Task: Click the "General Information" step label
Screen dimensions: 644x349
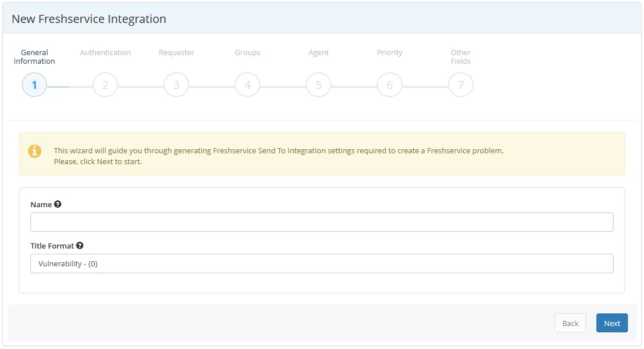Action: [x=34, y=57]
